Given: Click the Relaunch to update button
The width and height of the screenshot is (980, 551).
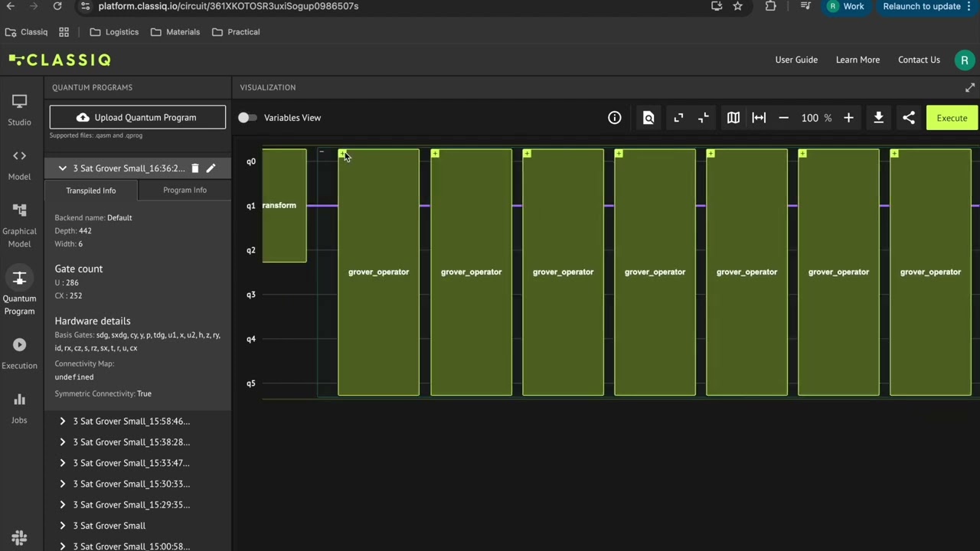Looking at the screenshot, I should click(x=927, y=6).
